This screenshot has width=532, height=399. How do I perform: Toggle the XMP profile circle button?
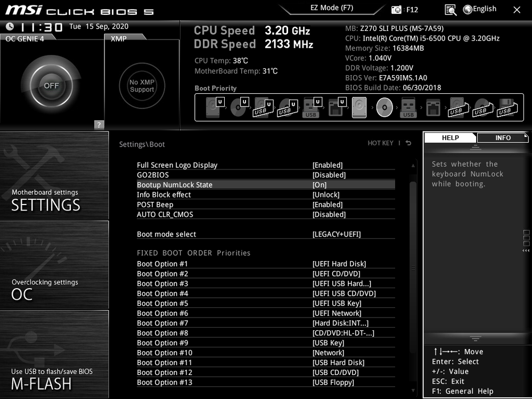point(142,86)
